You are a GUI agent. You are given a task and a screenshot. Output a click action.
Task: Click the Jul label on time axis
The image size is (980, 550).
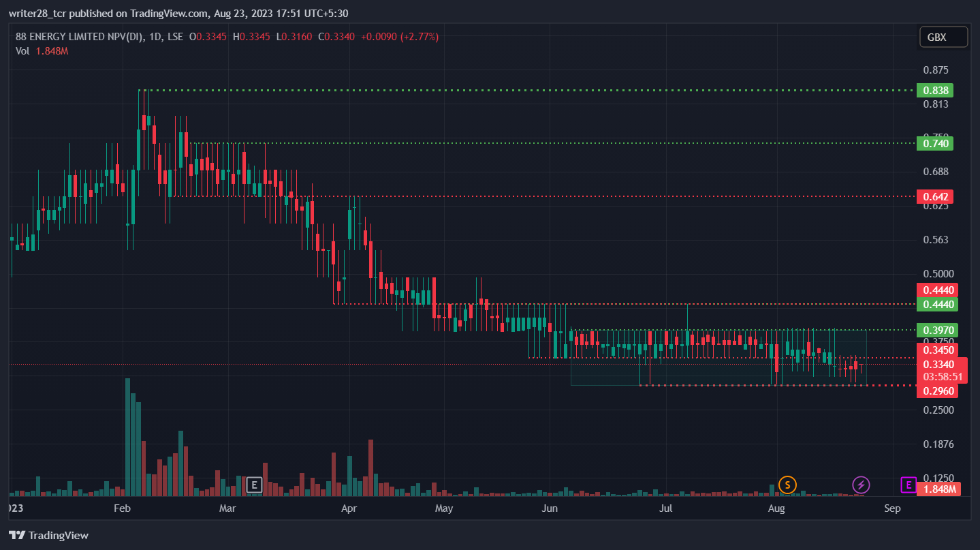tap(666, 508)
